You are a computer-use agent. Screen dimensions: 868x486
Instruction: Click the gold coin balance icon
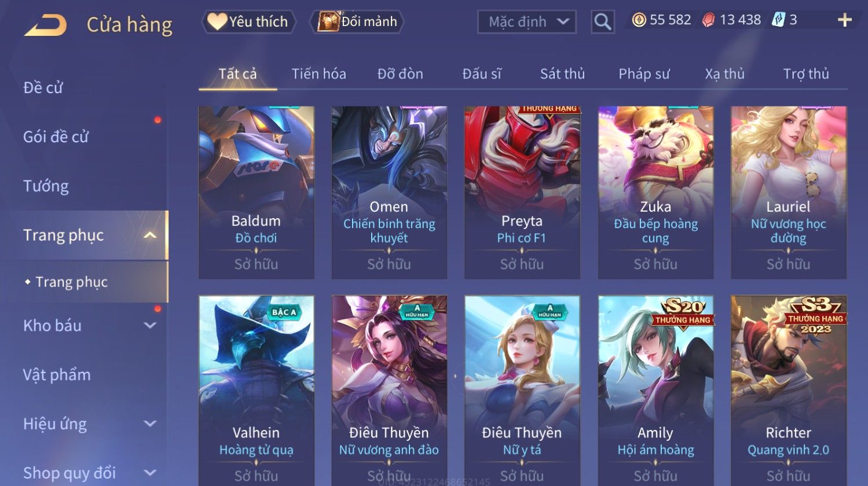click(639, 20)
